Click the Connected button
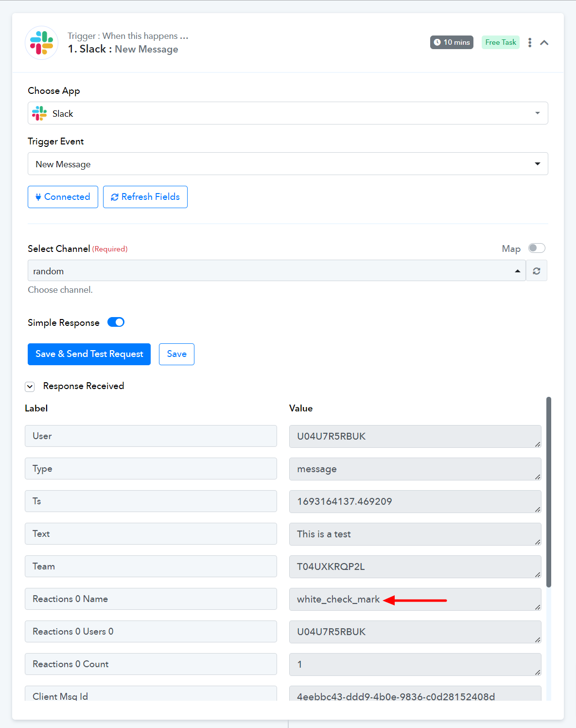The width and height of the screenshot is (576, 728). coord(63,197)
